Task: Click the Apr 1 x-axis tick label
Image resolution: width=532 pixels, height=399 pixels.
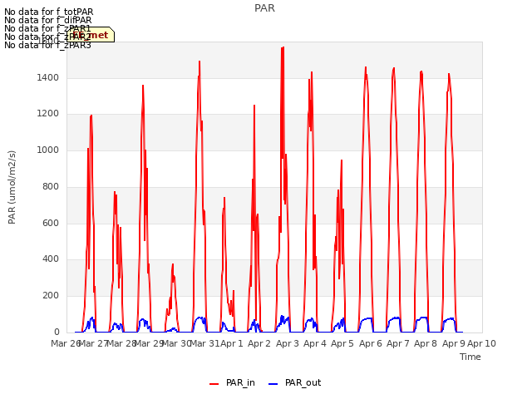Action: (x=232, y=343)
